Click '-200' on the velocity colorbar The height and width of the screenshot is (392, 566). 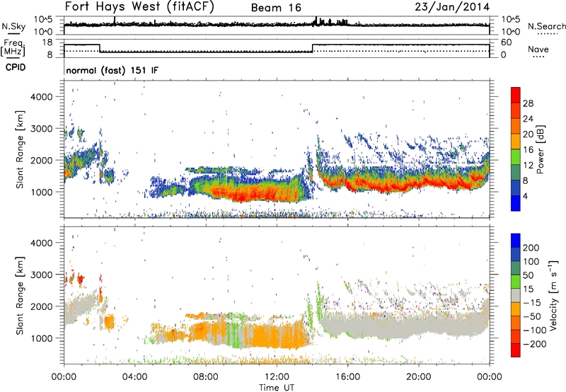pos(534,344)
